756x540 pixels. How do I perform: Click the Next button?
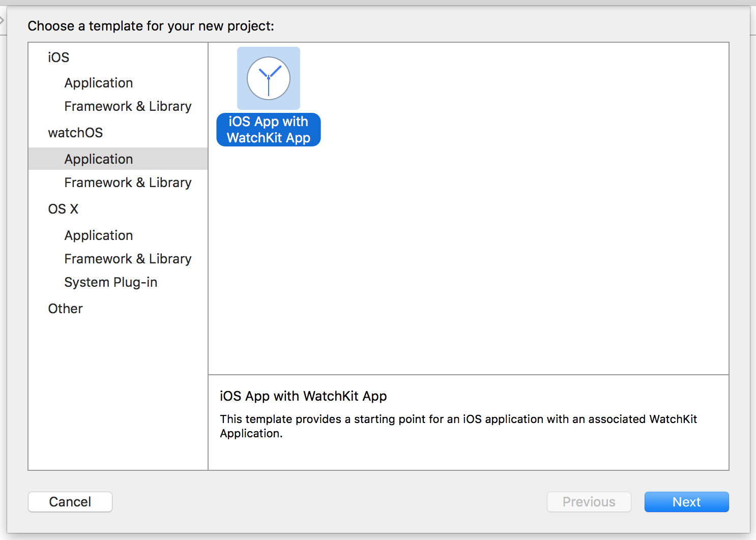tap(686, 502)
